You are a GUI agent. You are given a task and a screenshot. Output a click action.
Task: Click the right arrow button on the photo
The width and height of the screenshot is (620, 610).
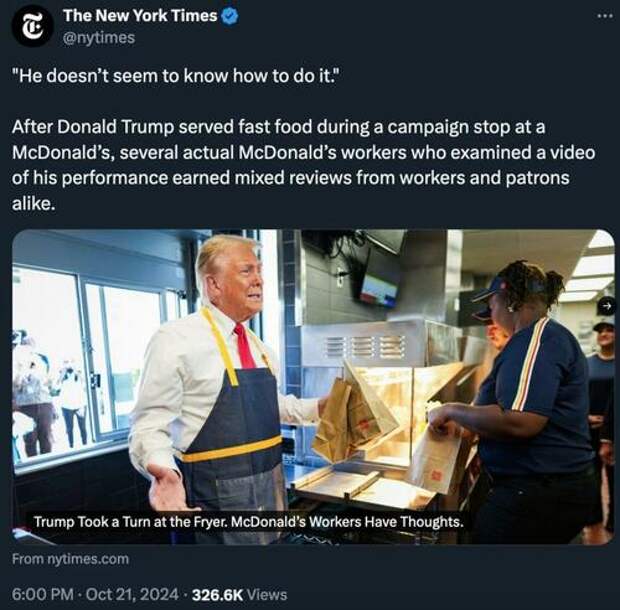607,306
